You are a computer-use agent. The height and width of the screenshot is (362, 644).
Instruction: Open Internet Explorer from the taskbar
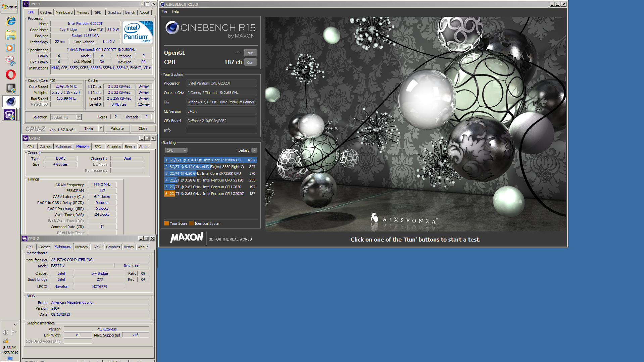(11, 21)
